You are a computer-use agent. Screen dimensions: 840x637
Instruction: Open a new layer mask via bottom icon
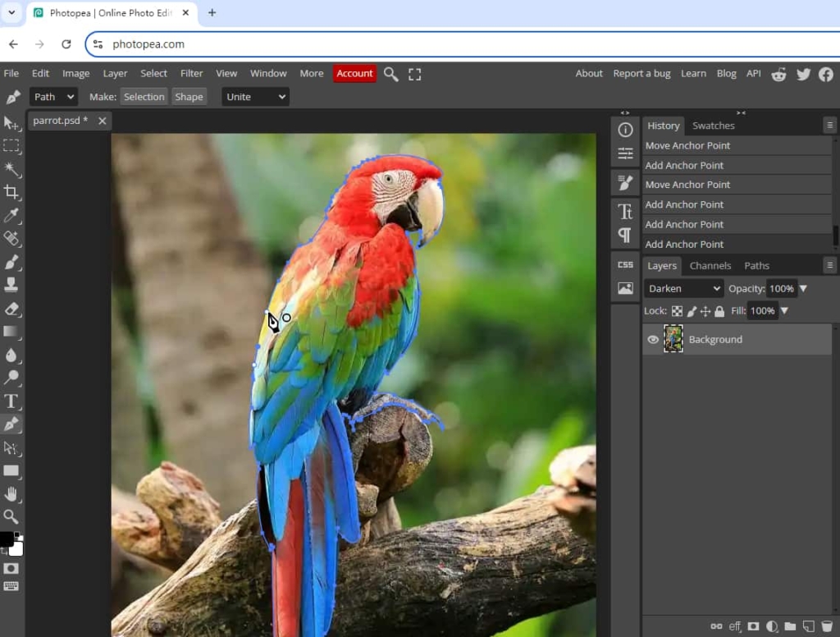pos(752,626)
